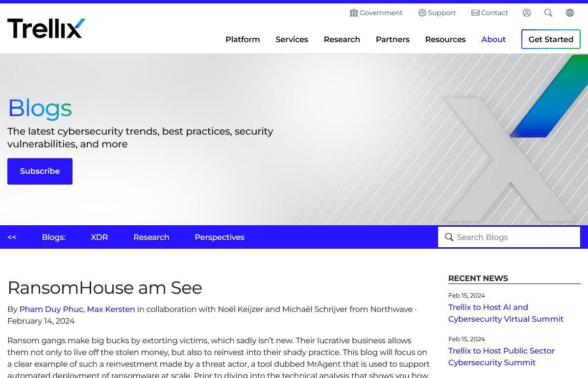Click the February 14, 2024 date
Viewport: 588px width, 378px height.
tap(41, 321)
